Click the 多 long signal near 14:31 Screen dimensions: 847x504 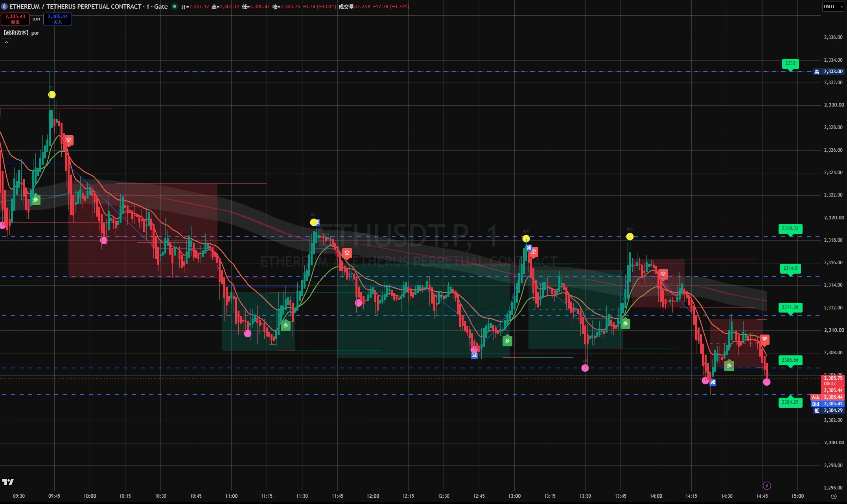[x=729, y=365]
